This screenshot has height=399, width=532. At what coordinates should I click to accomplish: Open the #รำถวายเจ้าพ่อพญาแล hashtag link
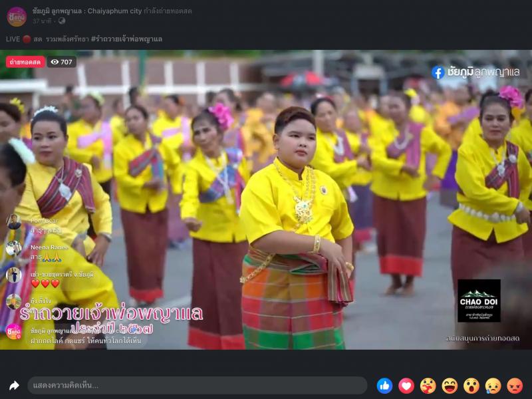(x=126, y=39)
